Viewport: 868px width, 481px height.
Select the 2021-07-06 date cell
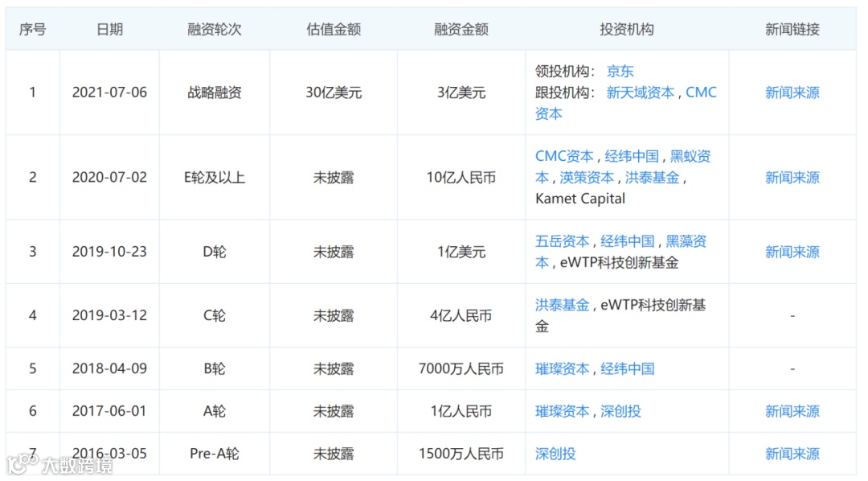109,92
